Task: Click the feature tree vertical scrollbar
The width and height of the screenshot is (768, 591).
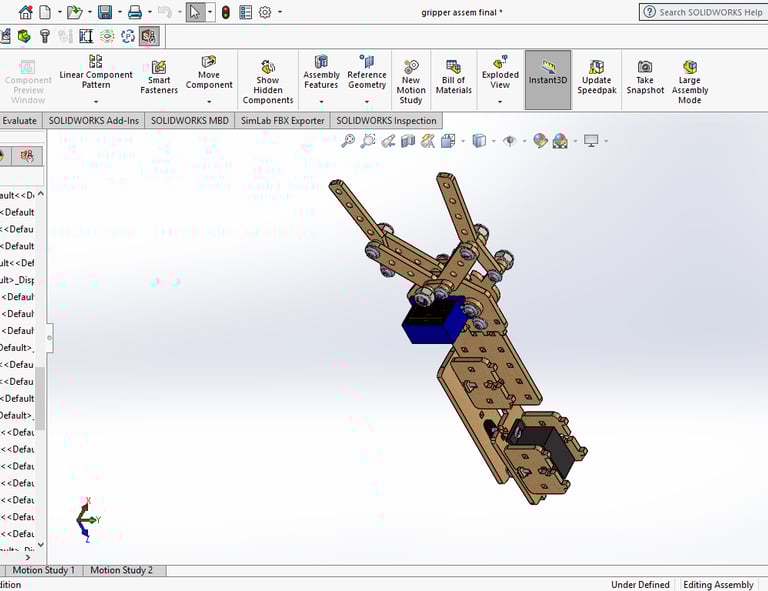Action: (x=40, y=398)
